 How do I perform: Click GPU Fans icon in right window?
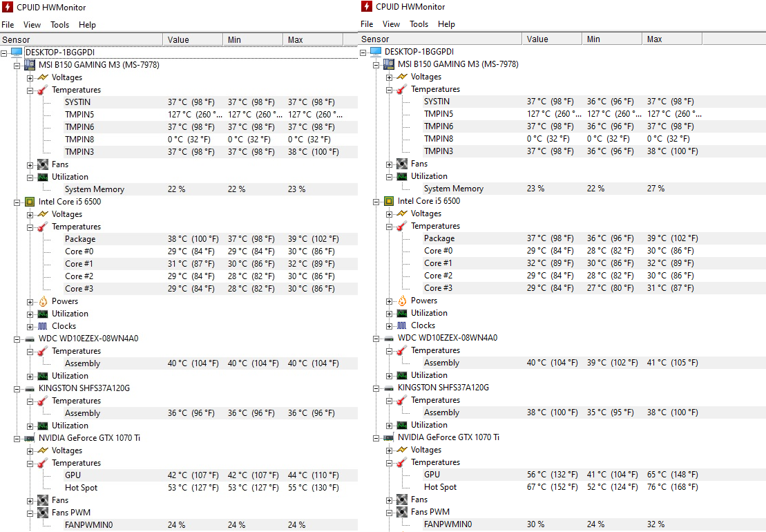click(402, 500)
